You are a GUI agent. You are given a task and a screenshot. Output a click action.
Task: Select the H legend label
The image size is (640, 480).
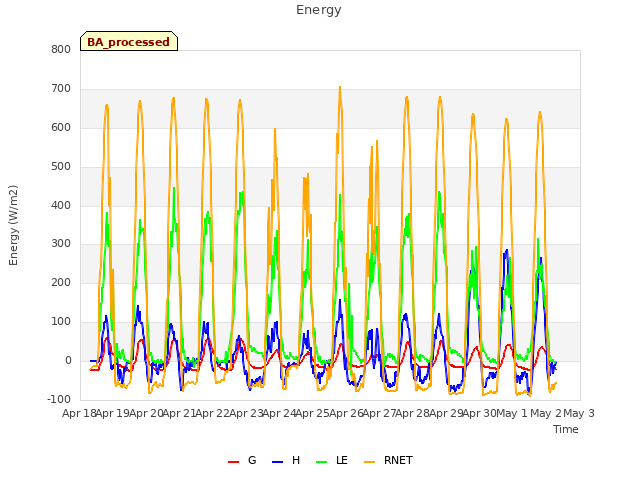tap(296, 460)
